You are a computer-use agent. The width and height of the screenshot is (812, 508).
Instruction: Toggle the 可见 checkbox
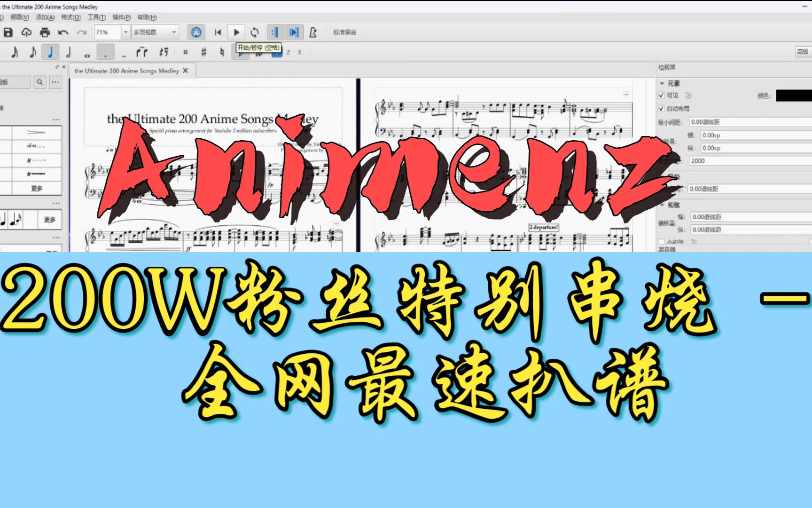point(662,95)
